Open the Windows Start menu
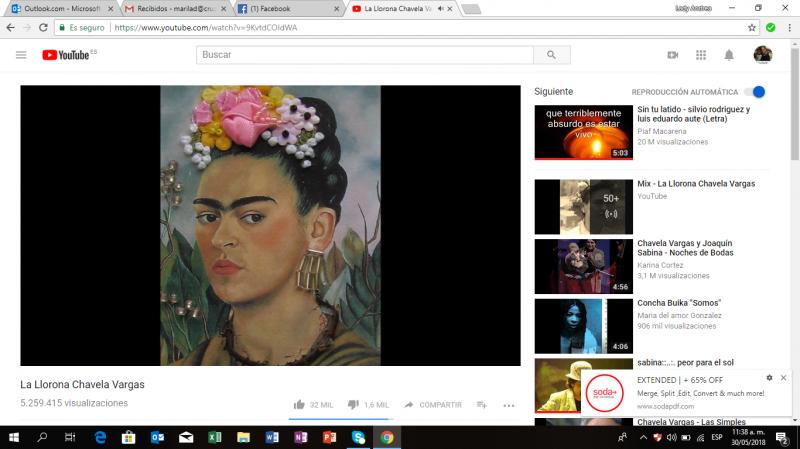 pyautogui.click(x=14, y=437)
